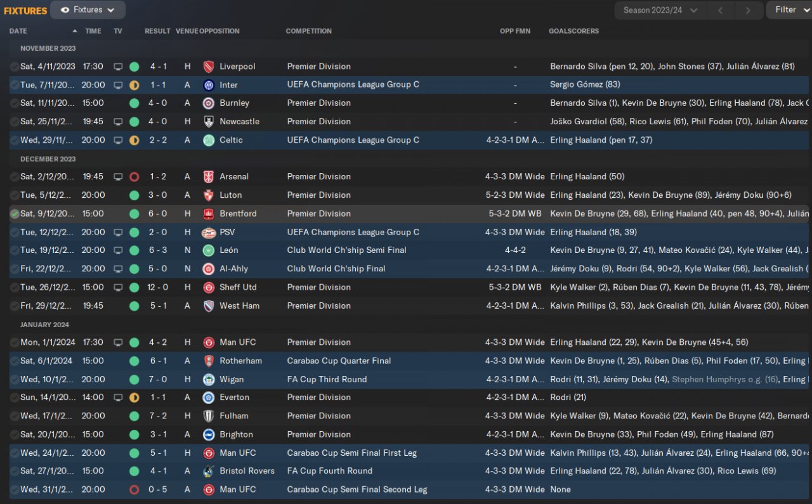Open the Fixtures view dropdown

point(88,10)
